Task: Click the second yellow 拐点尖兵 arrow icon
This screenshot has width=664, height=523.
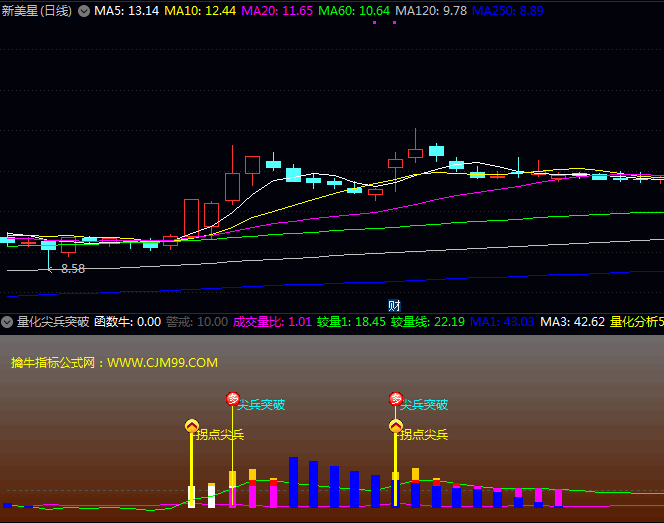Action: [395, 426]
